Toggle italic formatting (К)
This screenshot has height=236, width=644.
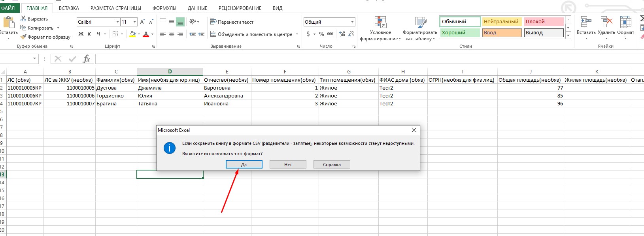pos(89,34)
